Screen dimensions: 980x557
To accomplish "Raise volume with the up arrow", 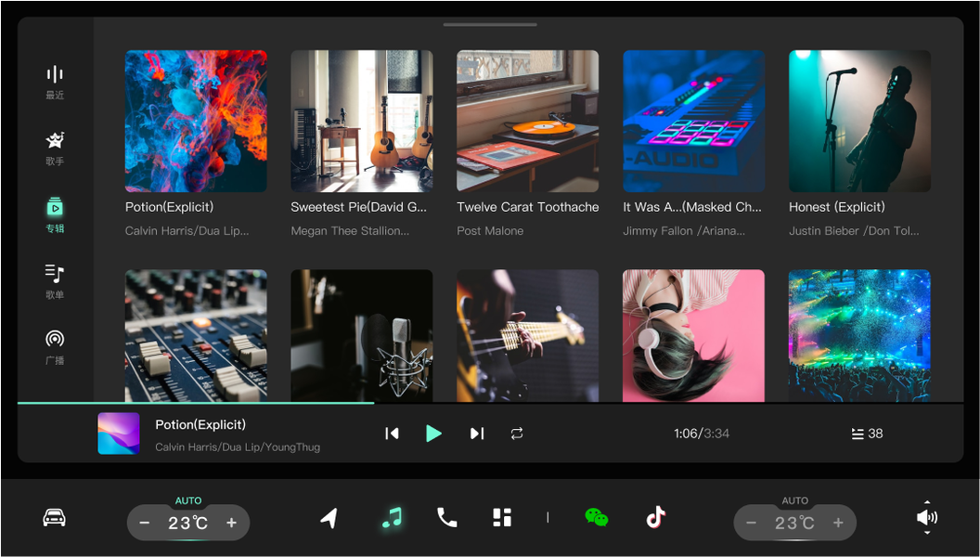I will tap(927, 502).
